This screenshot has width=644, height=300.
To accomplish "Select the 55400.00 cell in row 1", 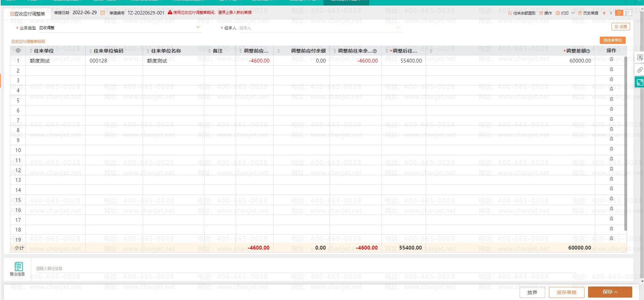I will [x=404, y=61].
